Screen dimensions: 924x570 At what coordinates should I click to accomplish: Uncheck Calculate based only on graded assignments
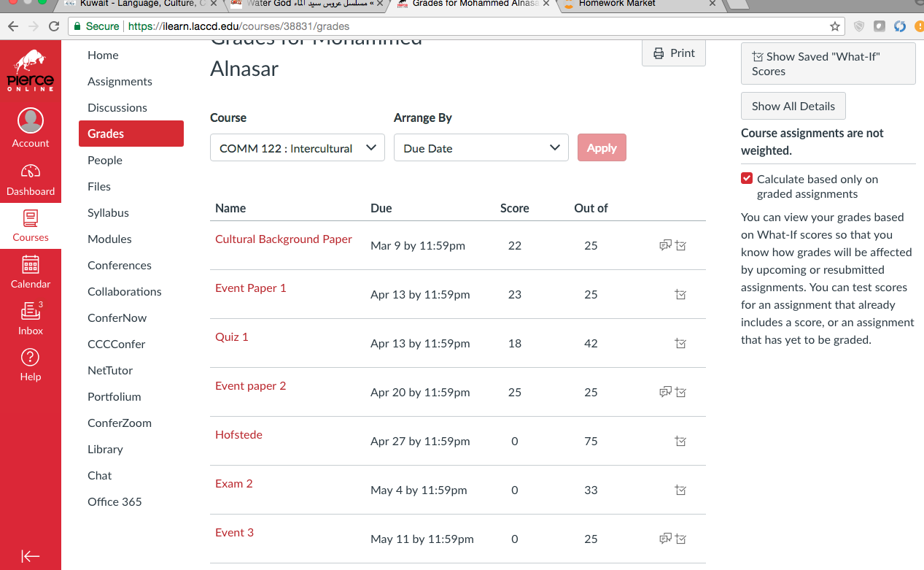point(747,179)
